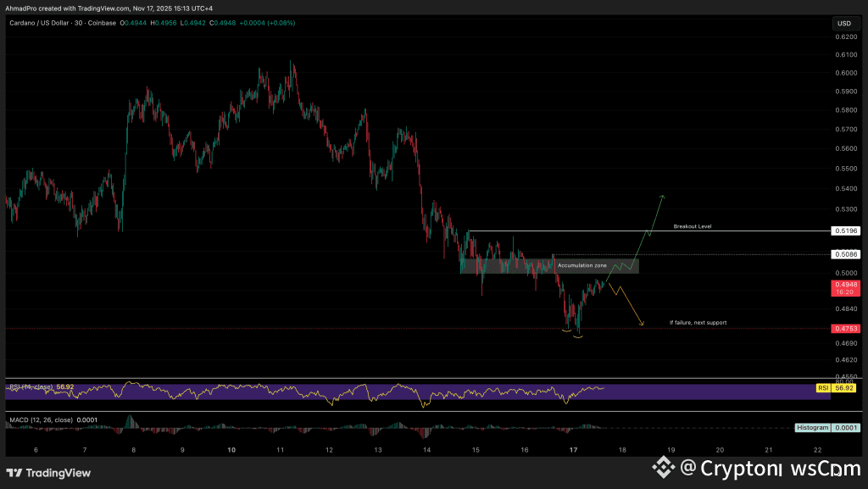
Task: Open the USD currency selector
Action: coord(844,23)
